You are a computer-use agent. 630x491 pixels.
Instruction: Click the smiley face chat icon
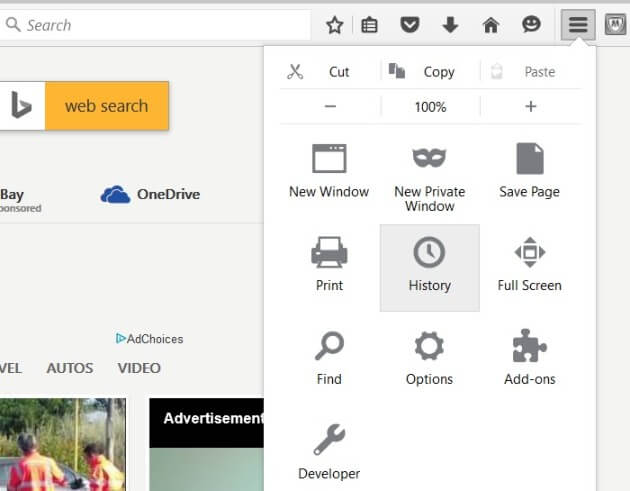pos(531,25)
